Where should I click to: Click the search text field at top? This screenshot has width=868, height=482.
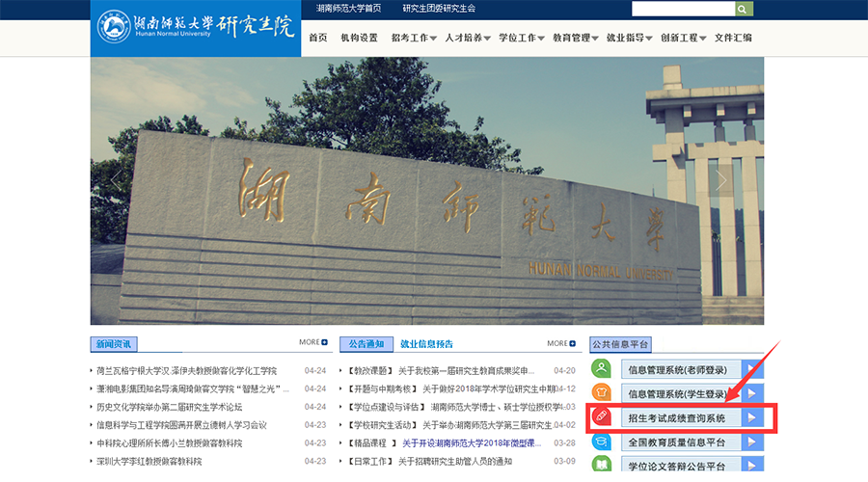684,9
